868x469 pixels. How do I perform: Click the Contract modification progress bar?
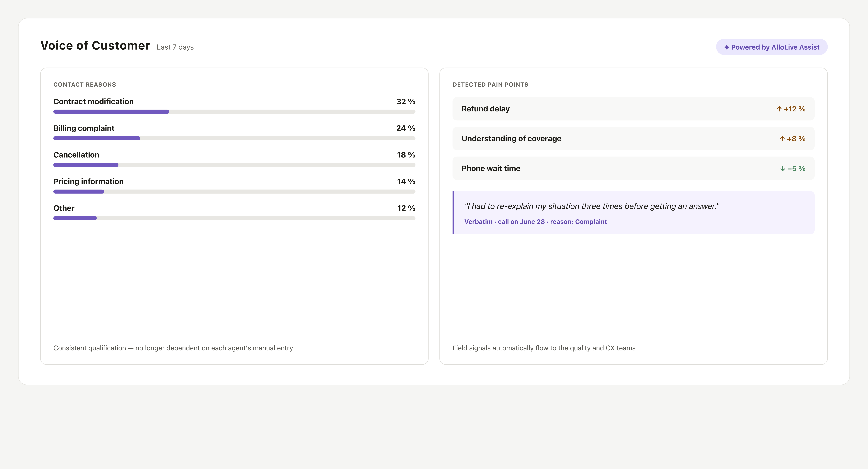tap(234, 112)
